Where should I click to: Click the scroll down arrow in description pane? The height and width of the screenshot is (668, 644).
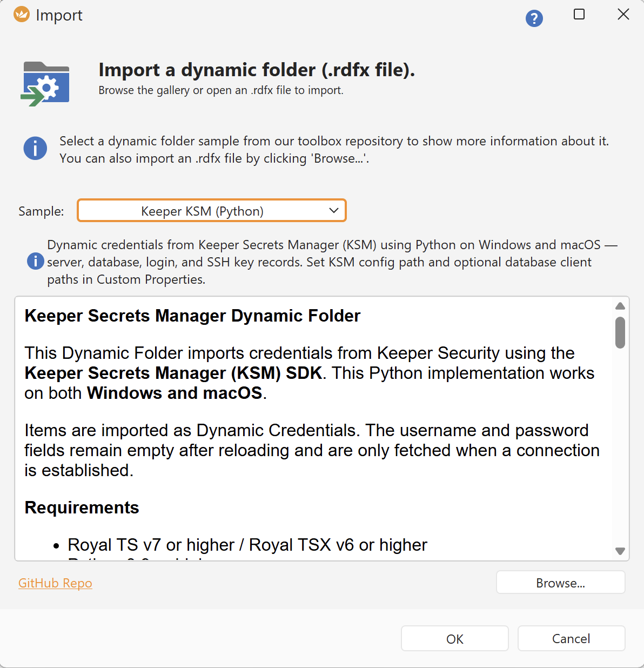click(620, 551)
